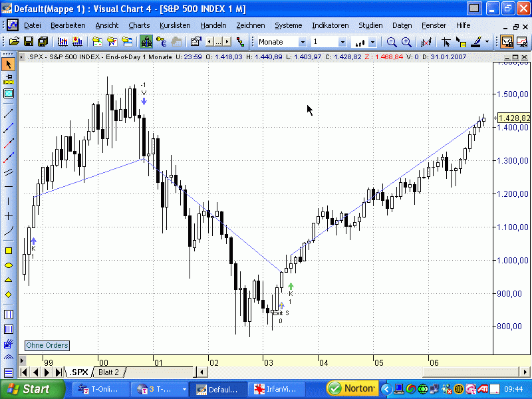
Task: Expand T-Online taskbar group arrow
Action: point(184,389)
